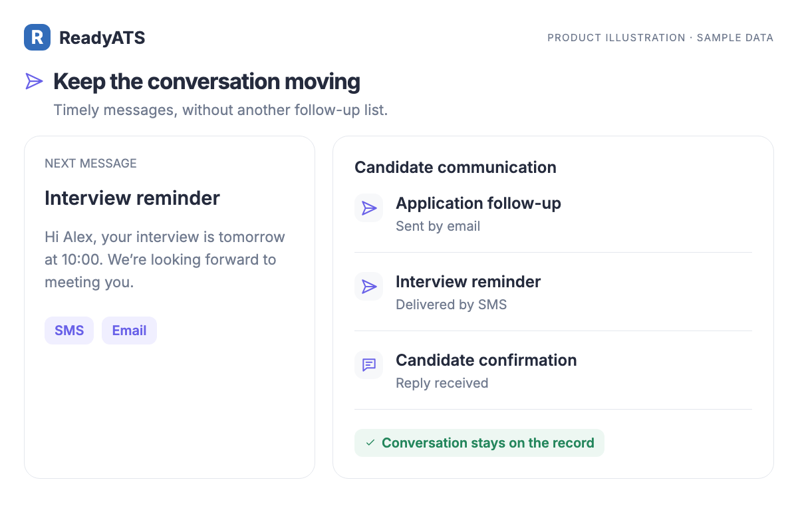Click the paper plane icon beside the headline
This screenshot has width=798, height=532.
34,81
